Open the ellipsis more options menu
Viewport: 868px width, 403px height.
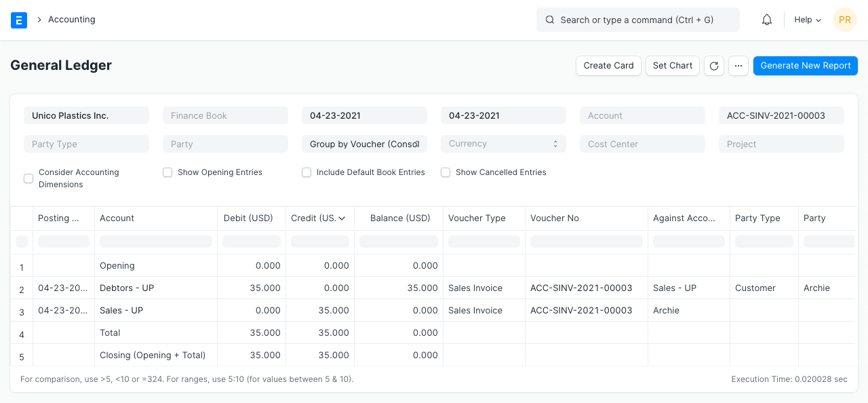[738, 66]
